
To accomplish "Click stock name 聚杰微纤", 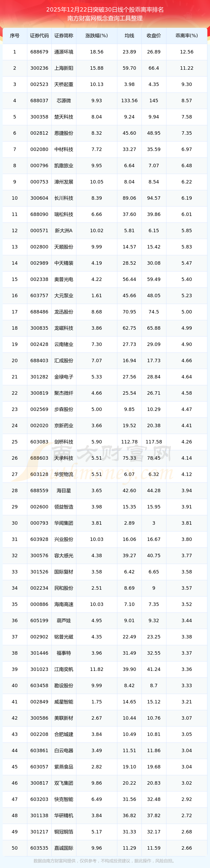I will tap(64, 393).
